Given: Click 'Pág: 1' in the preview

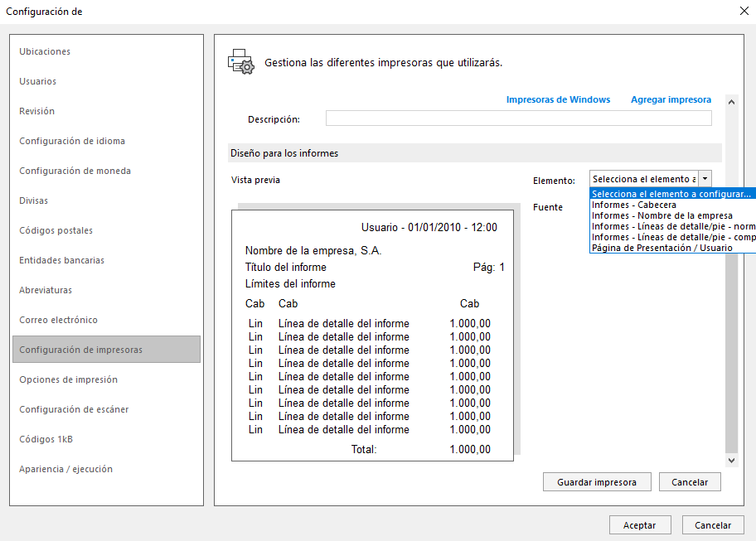Looking at the screenshot, I should click(x=488, y=268).
